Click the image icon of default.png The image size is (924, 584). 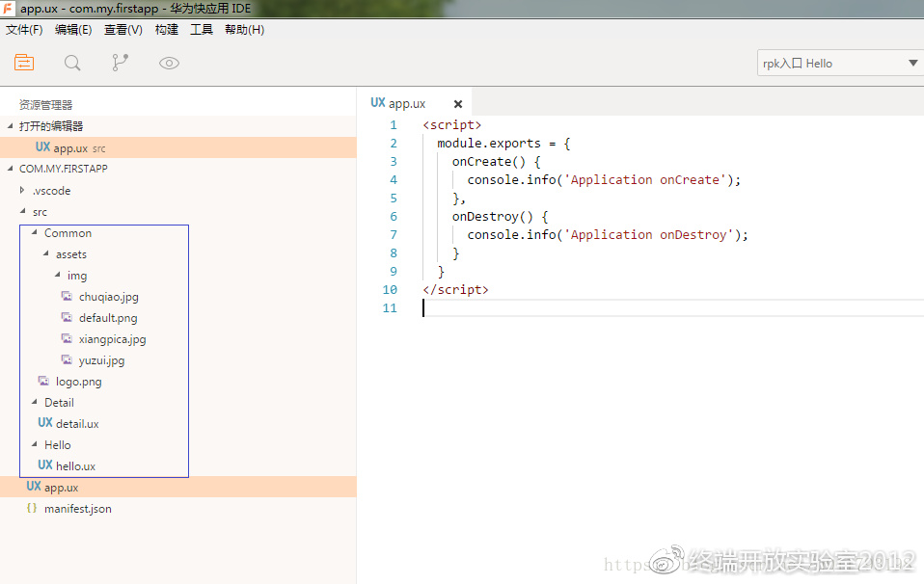pyautogui.click(x=68, y=317)
